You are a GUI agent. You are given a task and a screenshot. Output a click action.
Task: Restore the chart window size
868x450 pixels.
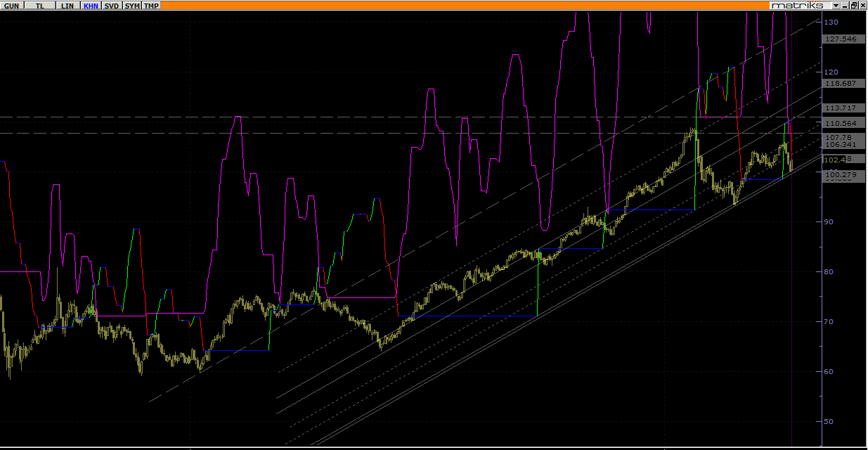[854, 5]
